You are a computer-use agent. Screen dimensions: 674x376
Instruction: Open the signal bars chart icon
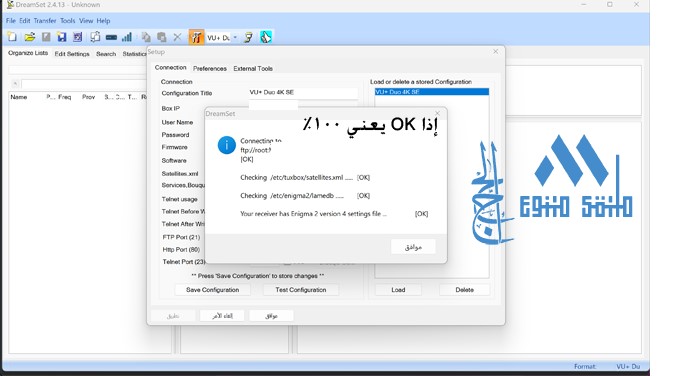point(127,37)
